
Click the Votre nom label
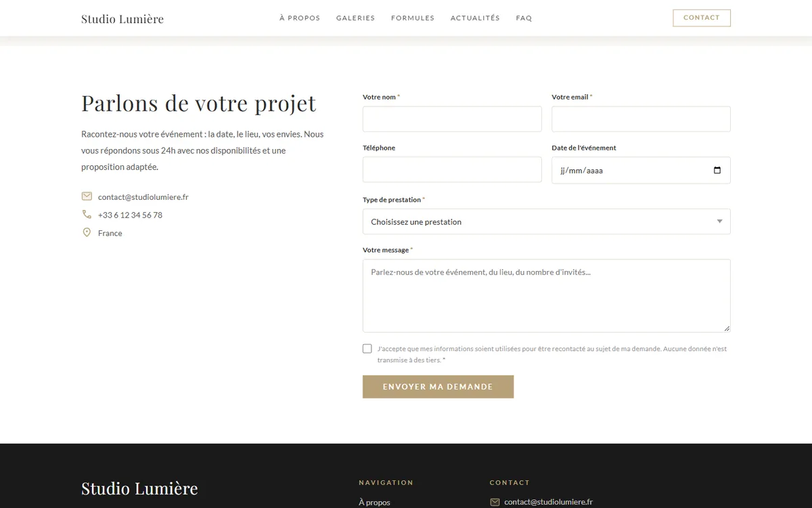(x=379, y=97)
